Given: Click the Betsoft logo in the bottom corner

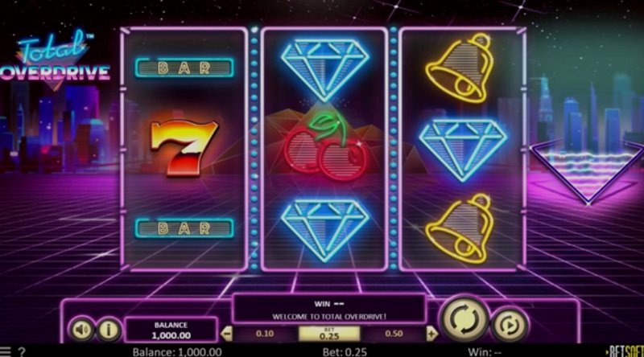Looking at the screenshot, I should click(x=625, y=351).
